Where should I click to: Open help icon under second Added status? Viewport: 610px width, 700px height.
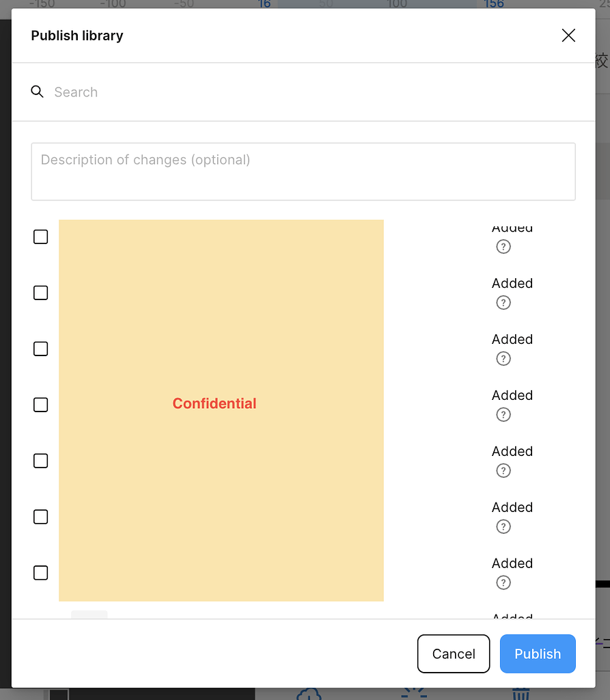[x=503, y=303]
